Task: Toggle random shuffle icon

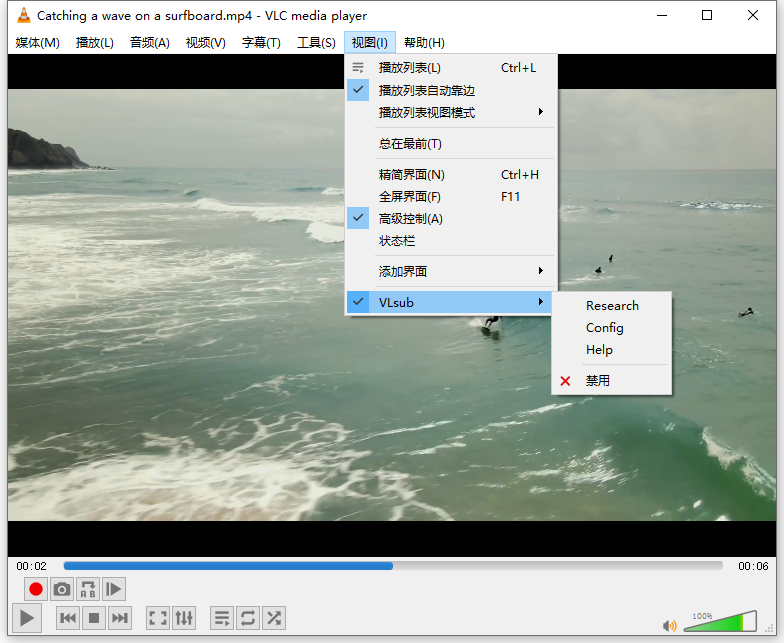Action: point(274,618)
